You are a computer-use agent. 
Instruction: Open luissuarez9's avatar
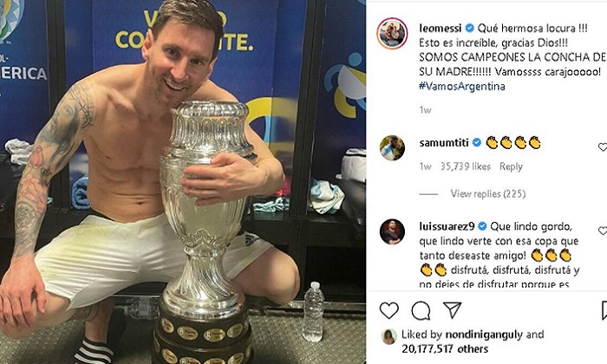tap(392, 231)
